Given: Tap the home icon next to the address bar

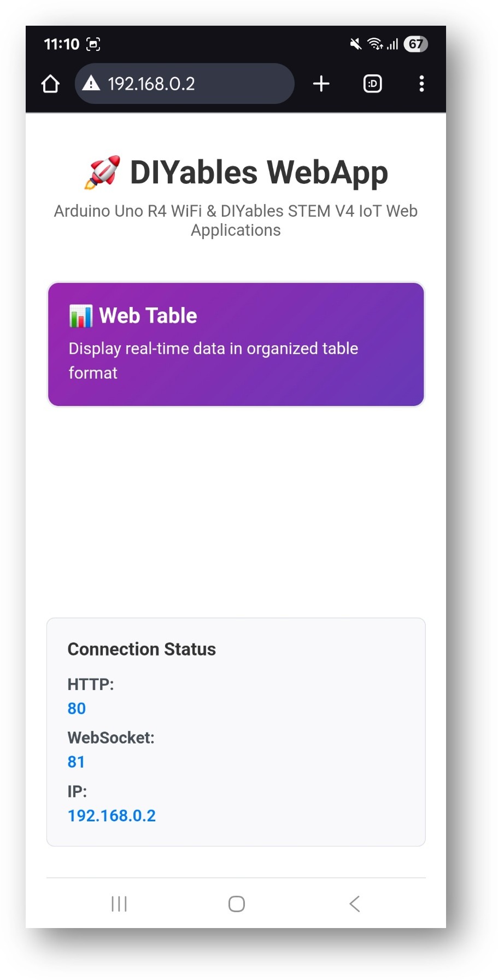Looking at the screenshot, I should tap(50, 84).
